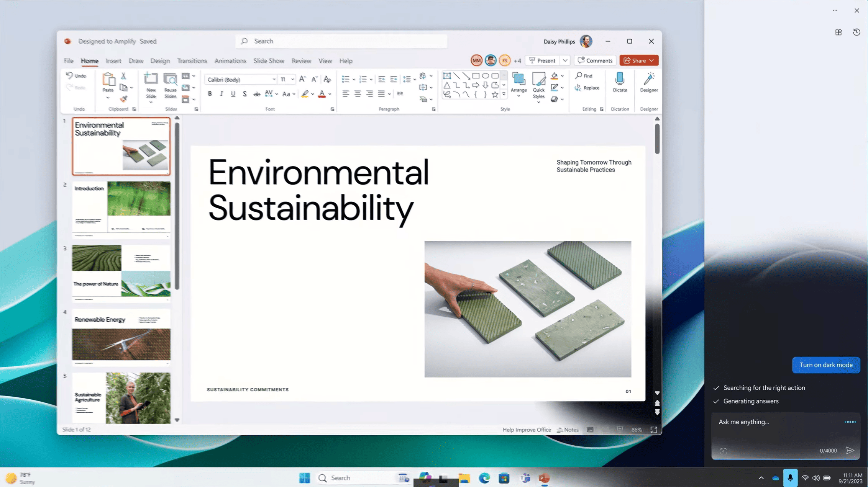This screenshot has height=487, width=868.
Task: Switch to the Insert tab
Action: point(113,60)
